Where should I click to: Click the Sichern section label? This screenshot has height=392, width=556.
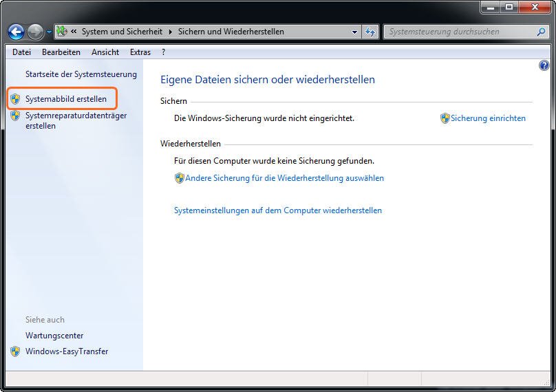173,101
